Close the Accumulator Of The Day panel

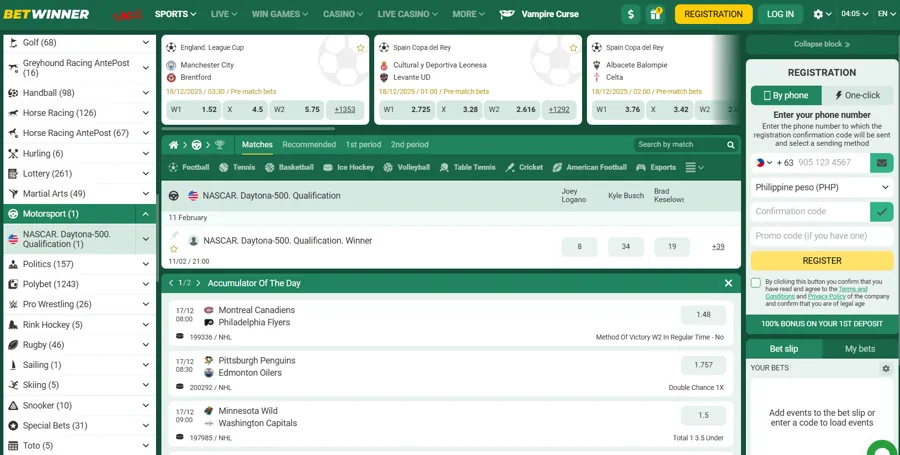(728, 283)
